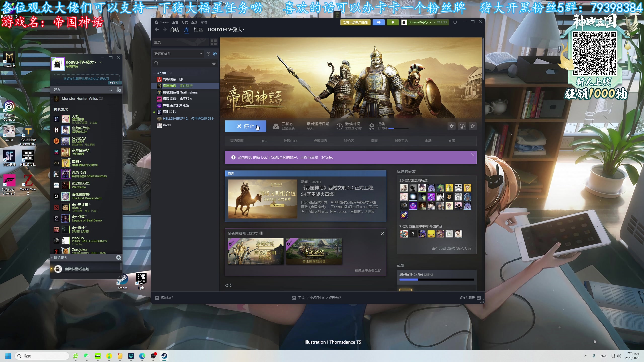The image size is (644, 362).
Task: Click the add game plus icon
Action: pyautogui.click(x=157, y=298)
